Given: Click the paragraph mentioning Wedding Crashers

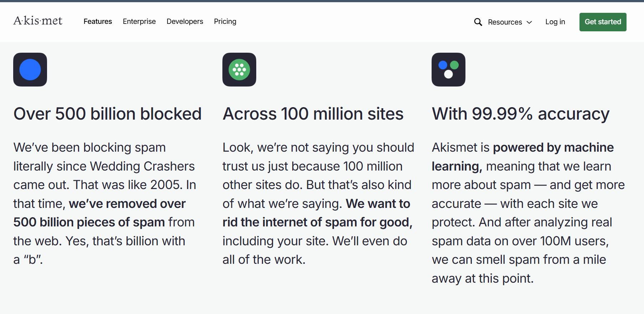Looking at the screenshot, I should pyautogui.click(x=104, y=166).
